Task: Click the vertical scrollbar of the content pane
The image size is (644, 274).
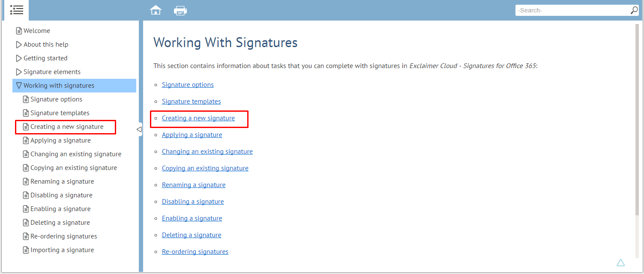Action: click(637, 128)
